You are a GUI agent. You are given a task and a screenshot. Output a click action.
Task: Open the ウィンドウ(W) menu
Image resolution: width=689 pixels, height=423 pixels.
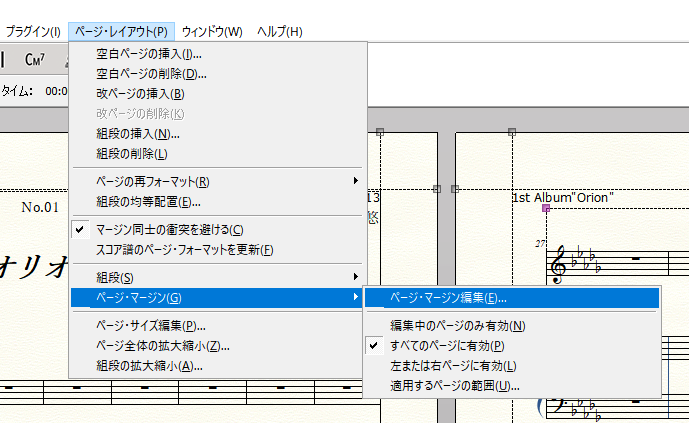pyautogui.click(x=212, y=32)
